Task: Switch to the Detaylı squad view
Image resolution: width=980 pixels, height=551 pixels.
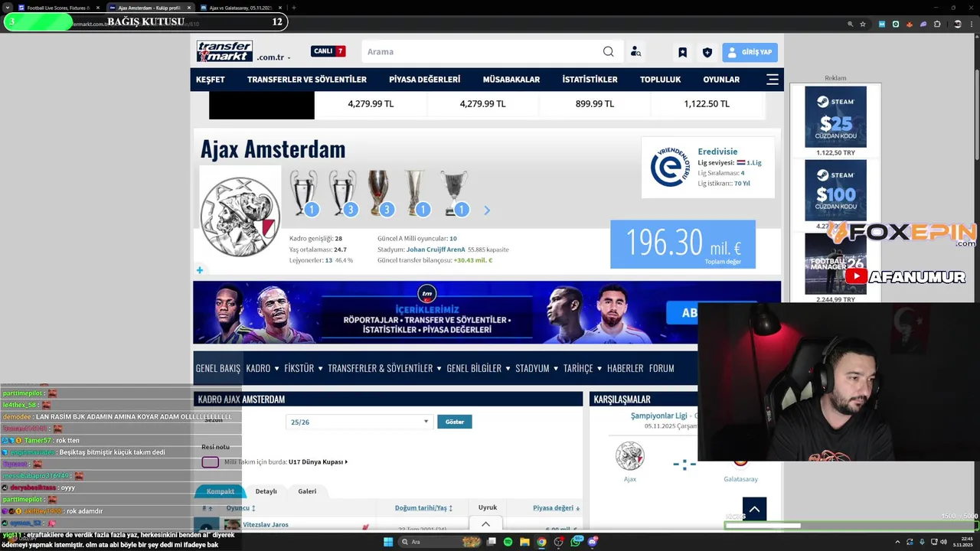Action: (266, 491)
